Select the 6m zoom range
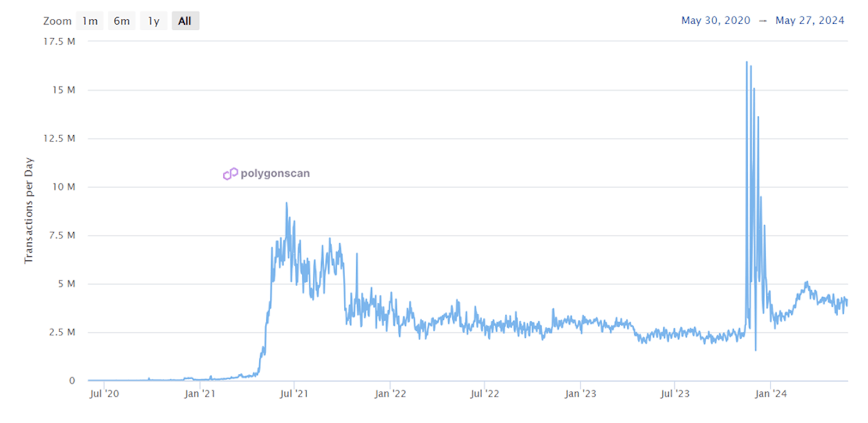This screenshot has width=868, height=423. click(x=122, y=21)
